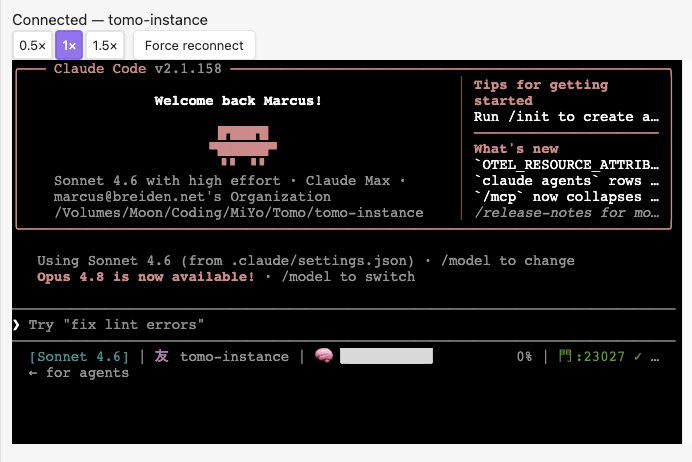Click '/model to switch' hint
Screen dimensions: 692x462
tap(348, 277)
